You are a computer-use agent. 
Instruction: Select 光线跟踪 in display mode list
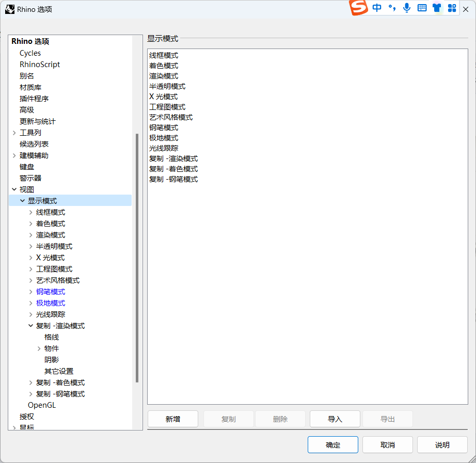pyautogui.click(x=164, y=148)
